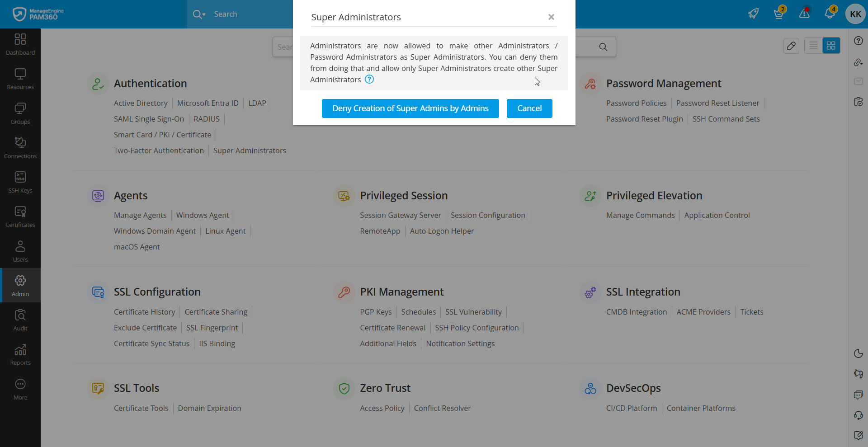Toggle dark mode moon icon
This screenshot has width=868, height=447.
pos(859,353)
